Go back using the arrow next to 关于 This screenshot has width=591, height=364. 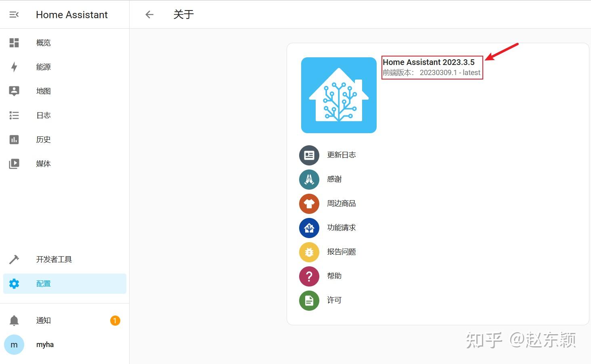click(149, 15)
